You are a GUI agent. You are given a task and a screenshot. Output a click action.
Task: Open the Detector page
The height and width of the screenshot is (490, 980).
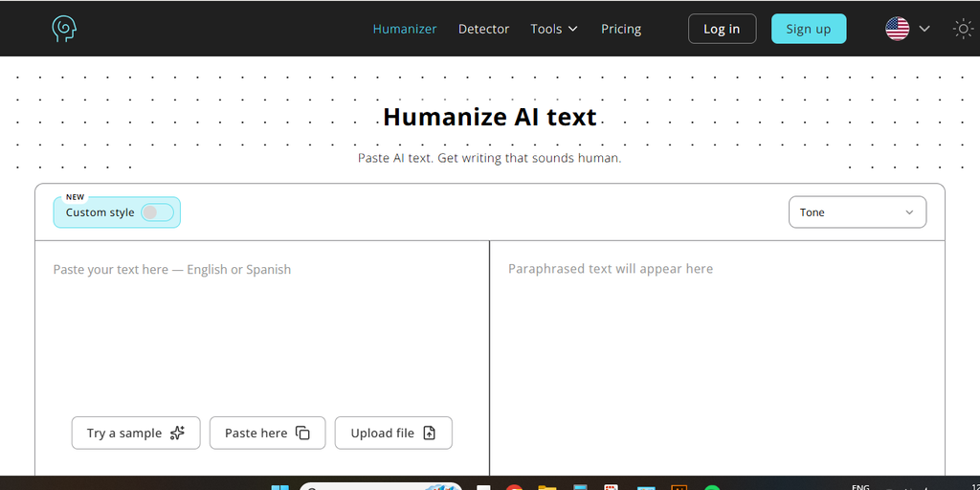coord(483,29)
